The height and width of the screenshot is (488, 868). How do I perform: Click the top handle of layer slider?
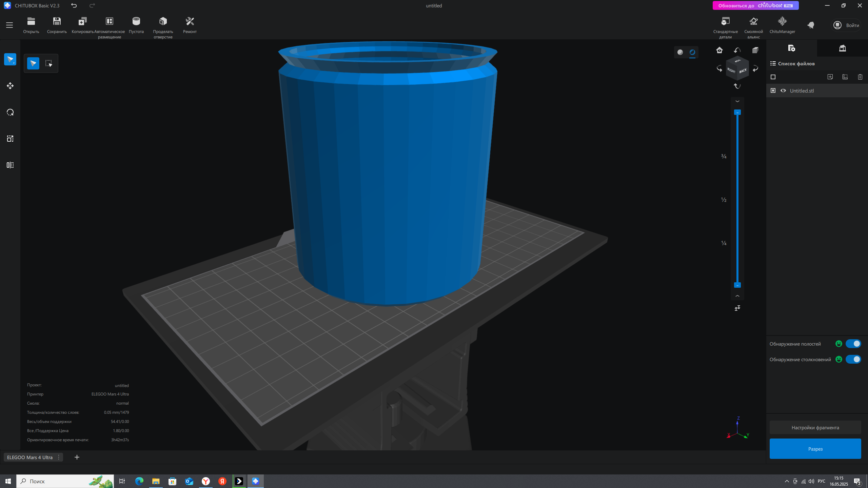coord(737,112)
